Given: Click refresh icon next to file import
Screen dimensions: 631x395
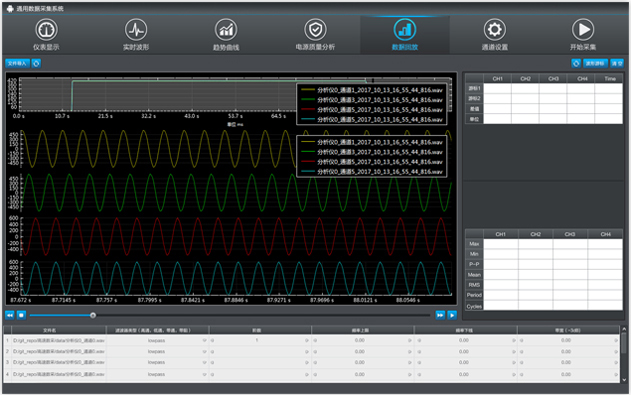Looking at the screenshot, I should tap(36, 63).
